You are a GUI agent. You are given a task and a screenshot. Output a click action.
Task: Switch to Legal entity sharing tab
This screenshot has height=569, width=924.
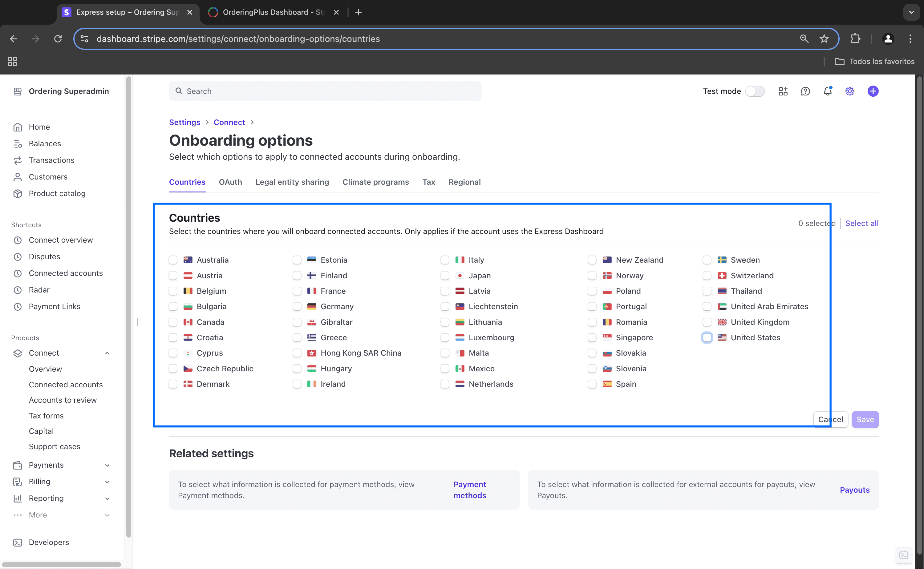point(292,182)
